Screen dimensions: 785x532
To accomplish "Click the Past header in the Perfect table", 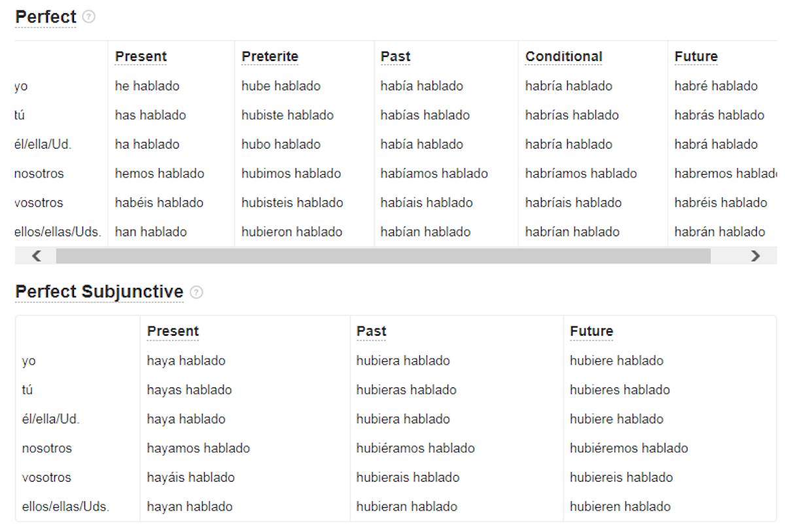I will (x=395, y=57).
